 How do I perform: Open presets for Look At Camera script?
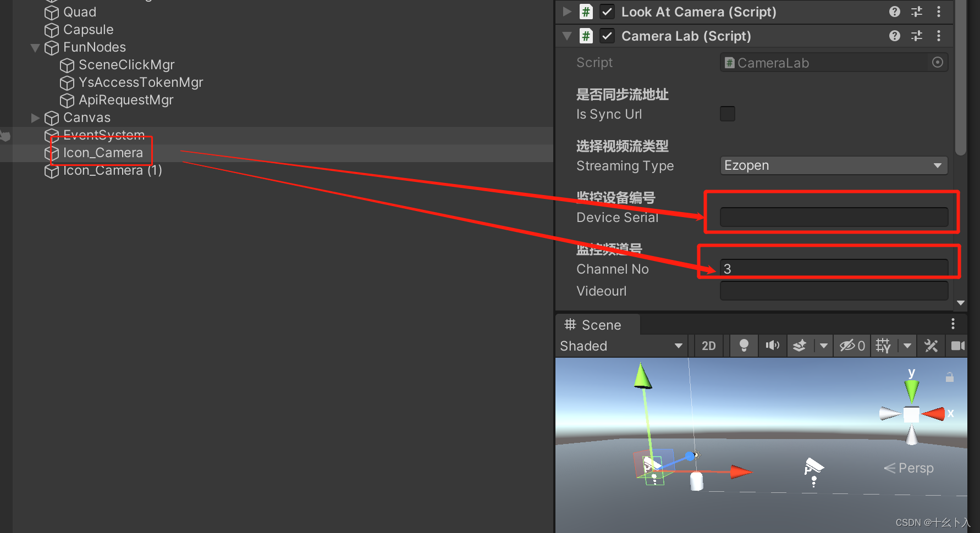[x=917, y=12]
